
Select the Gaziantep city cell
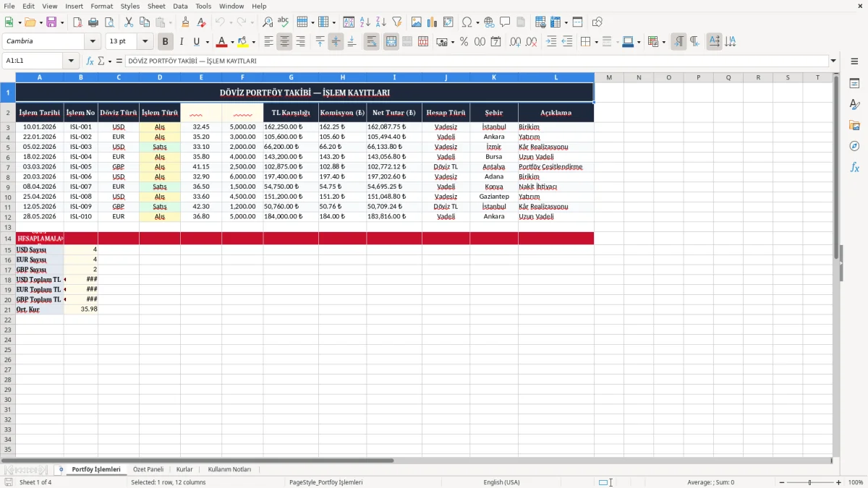click(494, 197)
